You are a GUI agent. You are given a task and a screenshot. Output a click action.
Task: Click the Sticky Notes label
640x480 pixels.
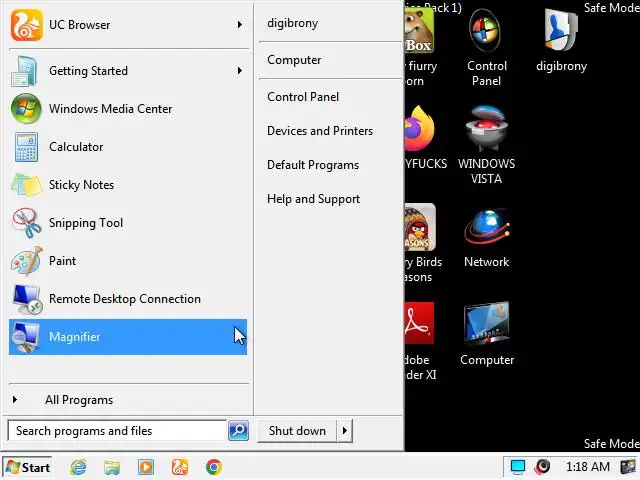pyautogui.click(x=81, y=185)
